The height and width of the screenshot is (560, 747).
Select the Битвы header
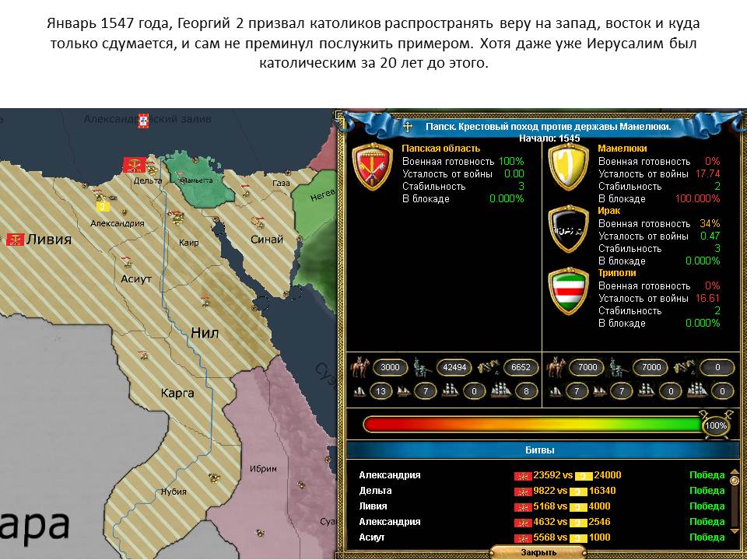(x=540, y=450)
